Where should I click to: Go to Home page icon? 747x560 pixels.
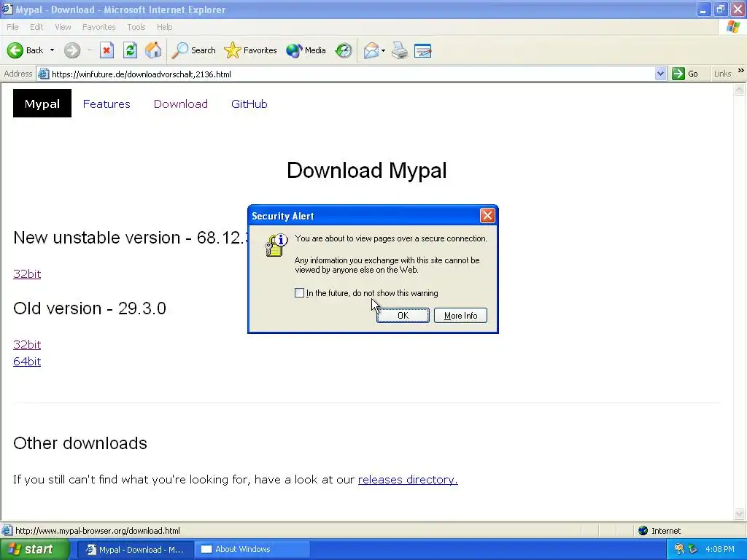[153, 50]
